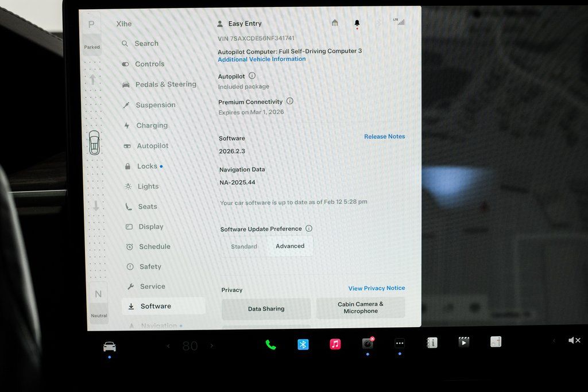Go to the Autopilot settings menu
588x392 pixels.
152,146
